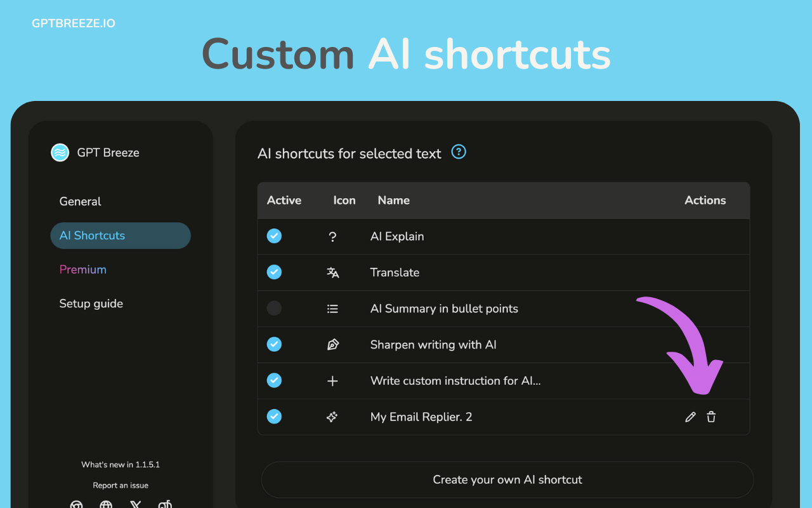Screen dimensions: 812x508
Task: Click the sparkles icon for My Email Replier
Action: click(x=332, y=417)
